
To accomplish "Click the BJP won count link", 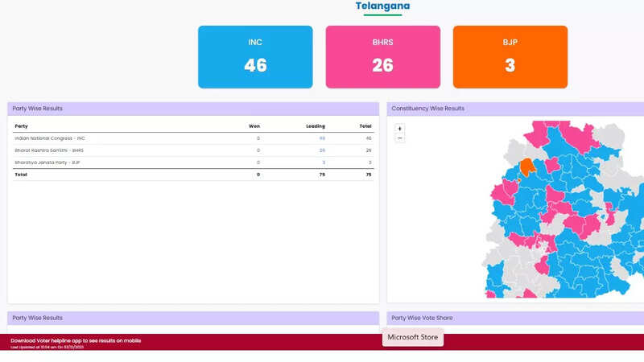I will pyautogui.click(x=258, y=162).
